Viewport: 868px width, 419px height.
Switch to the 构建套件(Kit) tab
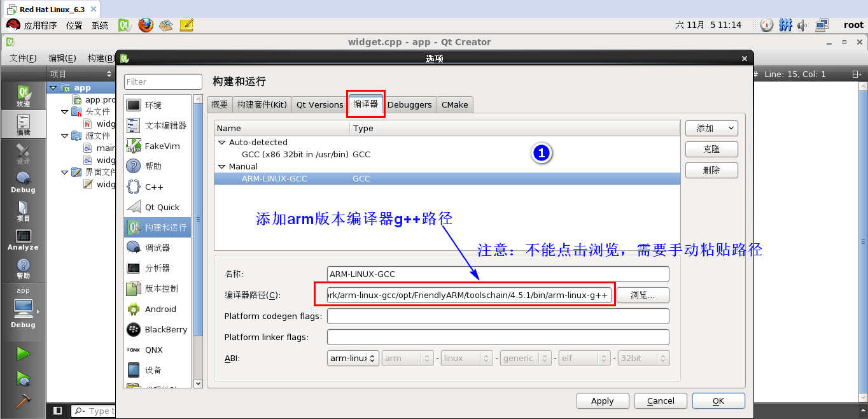[x=262, y=105]
